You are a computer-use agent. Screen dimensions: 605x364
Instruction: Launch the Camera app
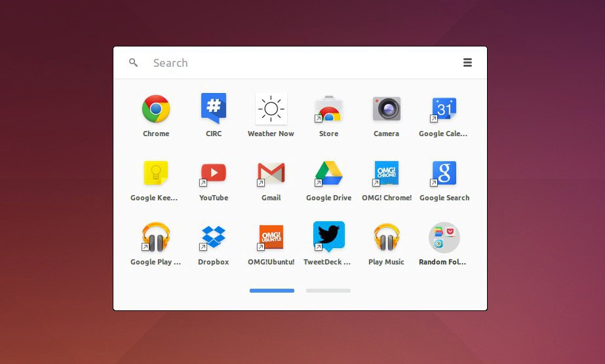tap(386, 109)
